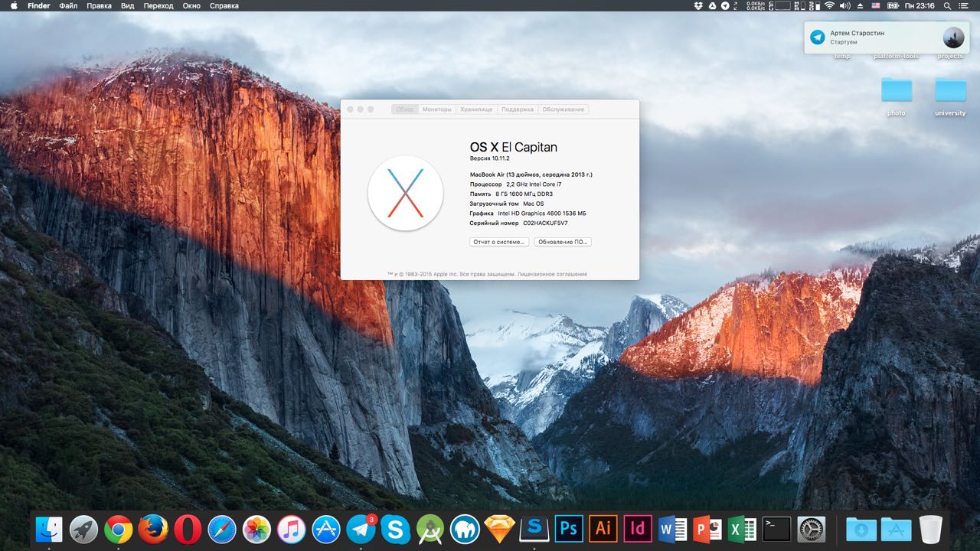The height and width of the screenshot is (551, 980).
Task: Open the Правка menu
Action: tap(99, 5)
